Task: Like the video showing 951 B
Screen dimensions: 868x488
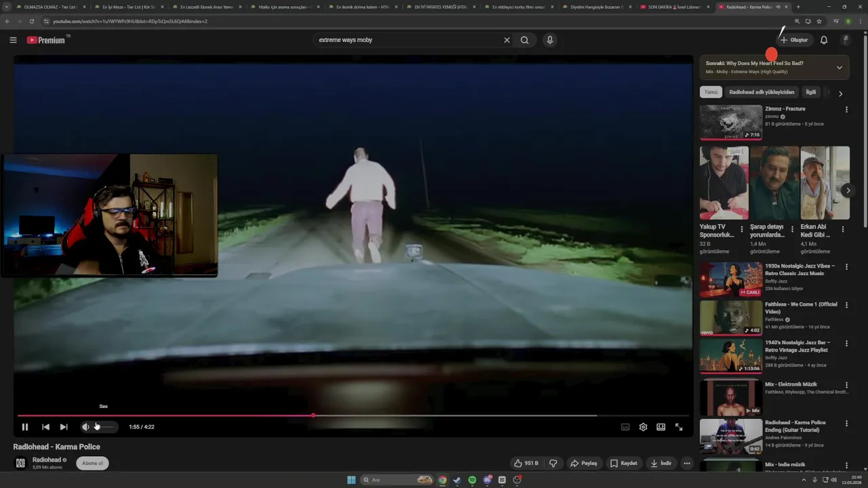Action: 526,464
